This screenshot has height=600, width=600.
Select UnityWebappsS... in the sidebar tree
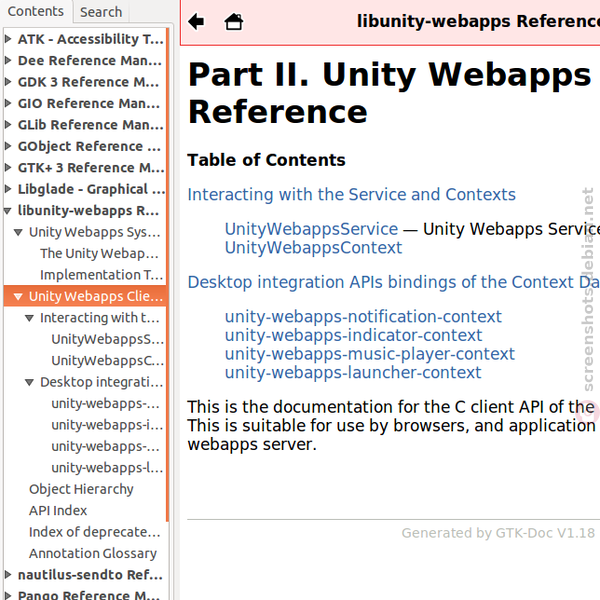(x=108, y=339)
